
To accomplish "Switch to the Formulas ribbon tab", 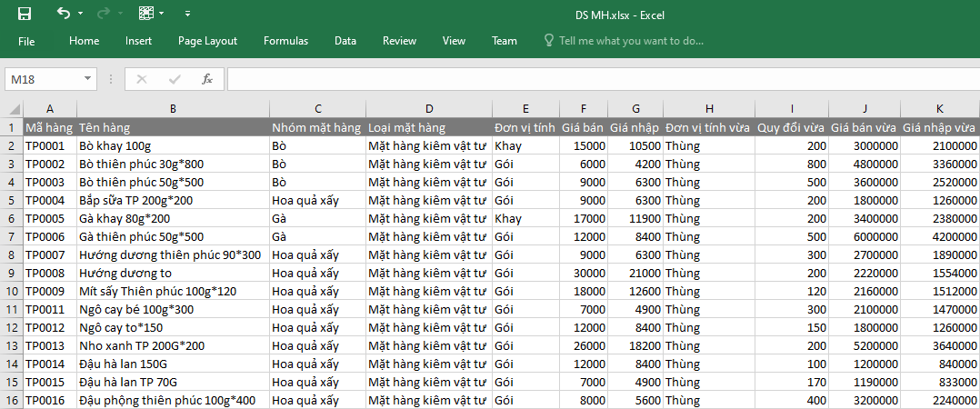I will pos(285,41).
